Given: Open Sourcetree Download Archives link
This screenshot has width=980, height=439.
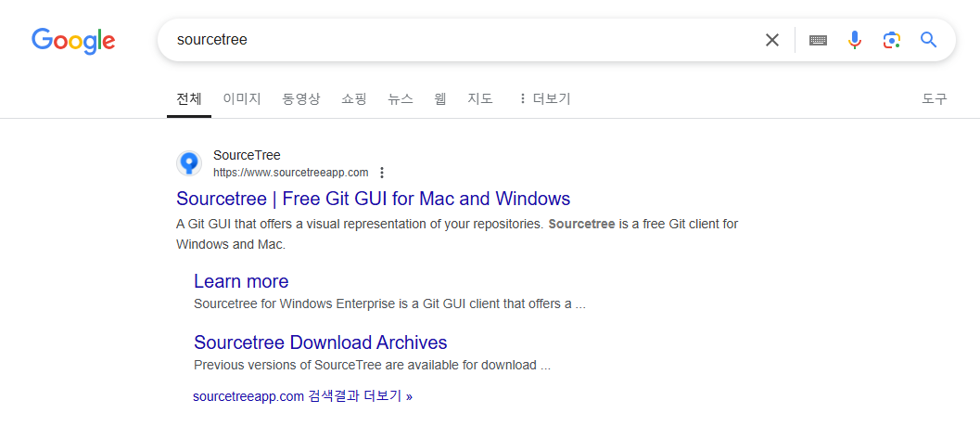Looking at the screenshot, I should click(321, 342).
